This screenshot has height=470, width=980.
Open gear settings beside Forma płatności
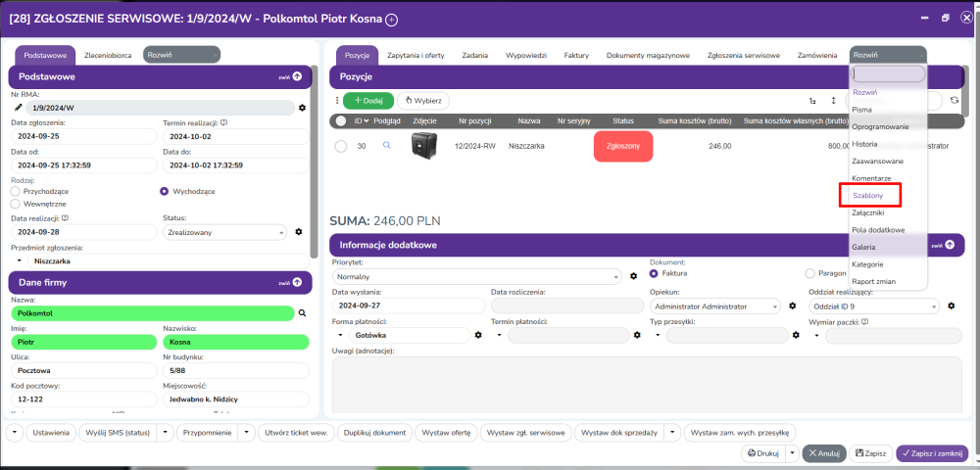click(478, 335)
